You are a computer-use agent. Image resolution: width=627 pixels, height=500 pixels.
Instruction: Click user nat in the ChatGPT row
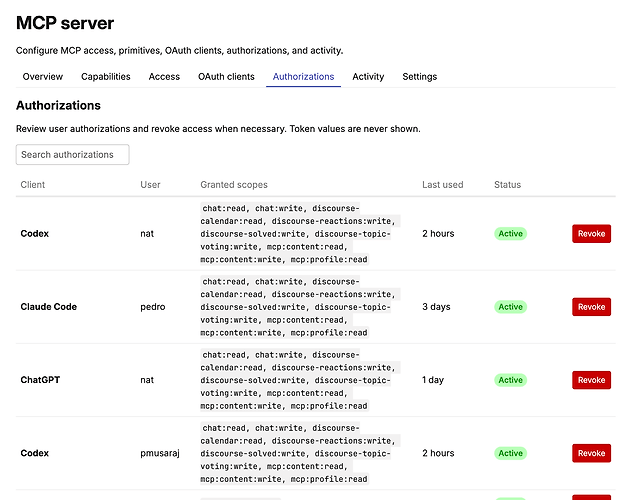pos(147,380)
